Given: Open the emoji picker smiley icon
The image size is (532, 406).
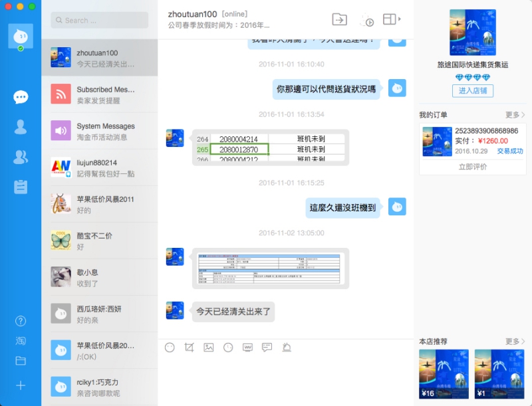Looking at the screenshot, I should [170, 348].
